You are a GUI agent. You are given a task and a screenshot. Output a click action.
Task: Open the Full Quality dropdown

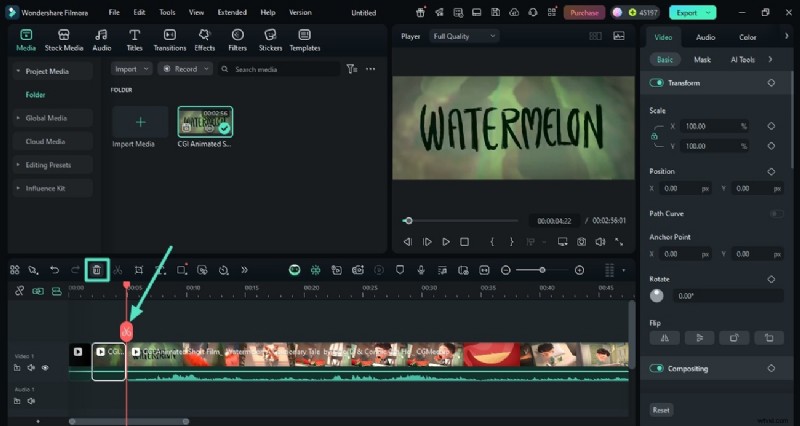[464, 36]
